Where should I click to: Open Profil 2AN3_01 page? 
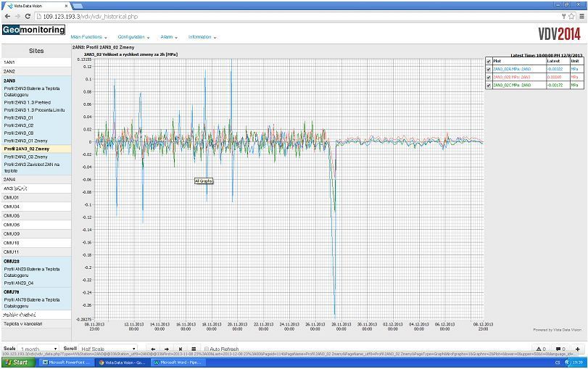pyautogui.click(x=19, y=117)
